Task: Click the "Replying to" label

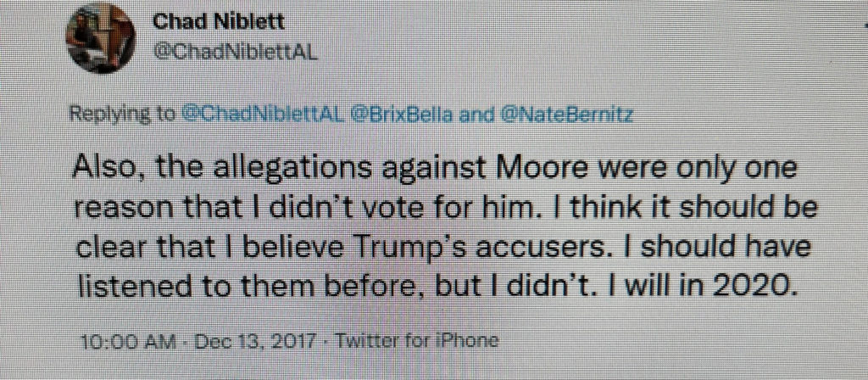Action: (x=125, y=113)
